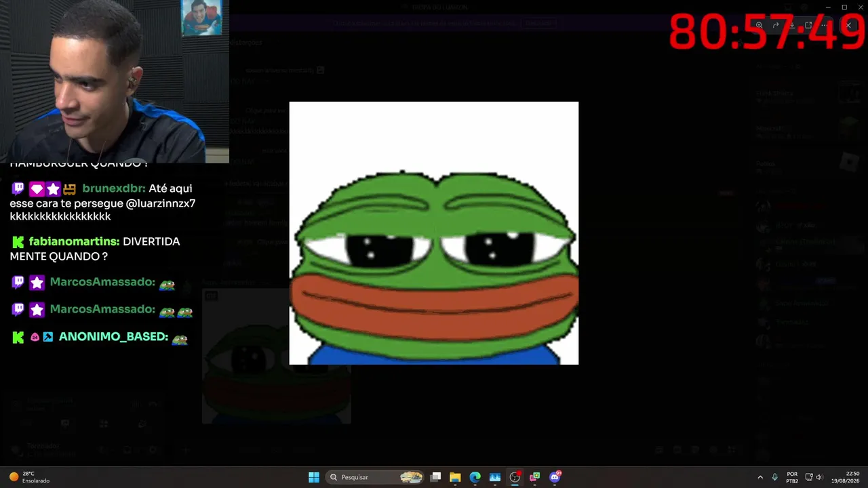Open Discord from the taskbar
Screen dimensions: 868x488
point(555,477)
